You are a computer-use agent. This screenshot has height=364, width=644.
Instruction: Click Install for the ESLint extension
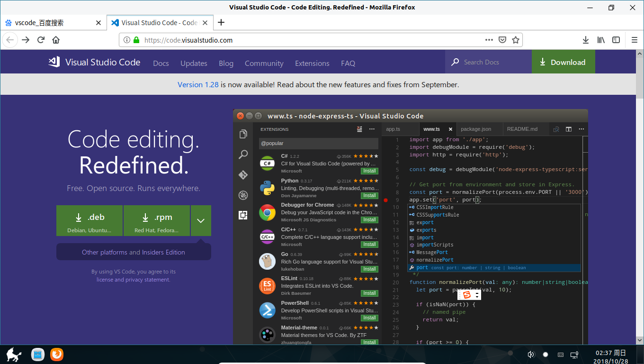tap(369, 293)
